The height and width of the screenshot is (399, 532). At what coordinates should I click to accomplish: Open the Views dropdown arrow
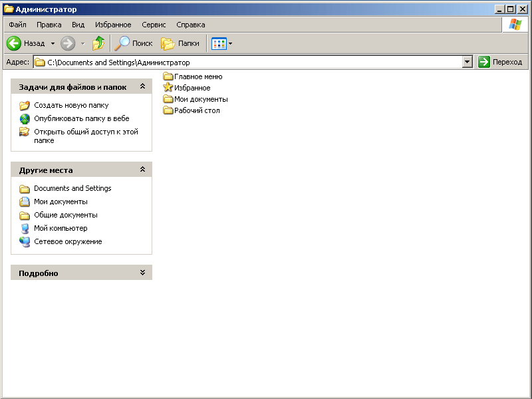(x=231, y=43)
